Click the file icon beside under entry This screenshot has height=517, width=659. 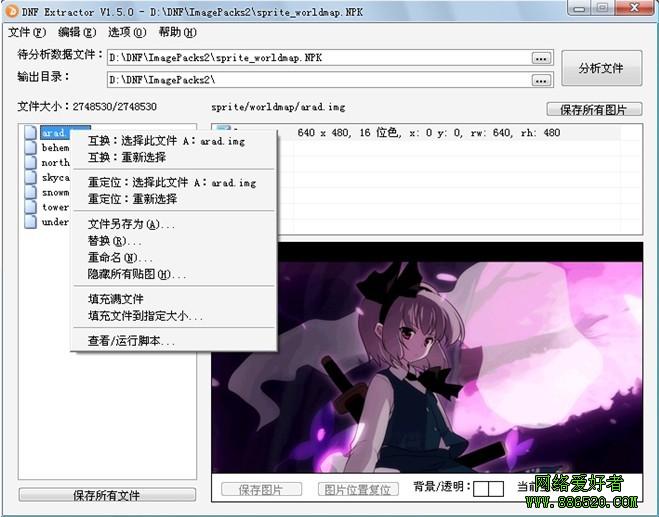30,222
